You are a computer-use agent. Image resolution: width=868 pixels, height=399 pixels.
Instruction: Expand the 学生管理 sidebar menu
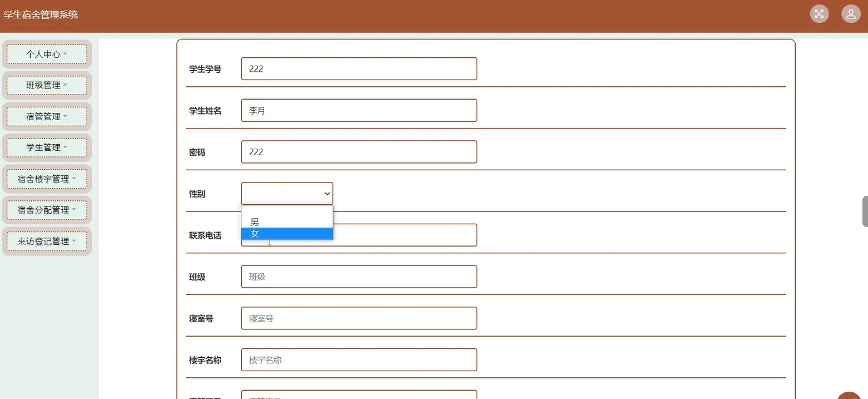pos(47,147)
